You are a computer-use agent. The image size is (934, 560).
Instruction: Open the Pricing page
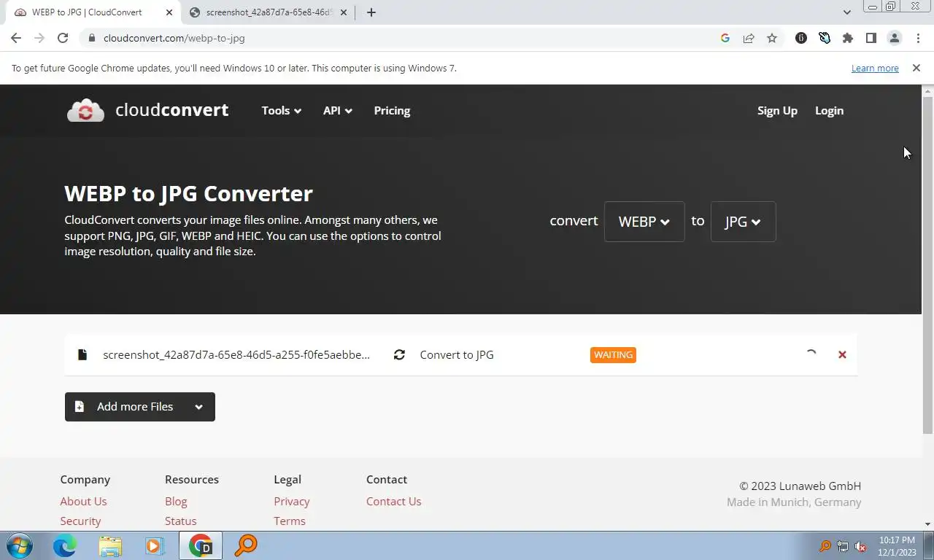click(392, 111)
